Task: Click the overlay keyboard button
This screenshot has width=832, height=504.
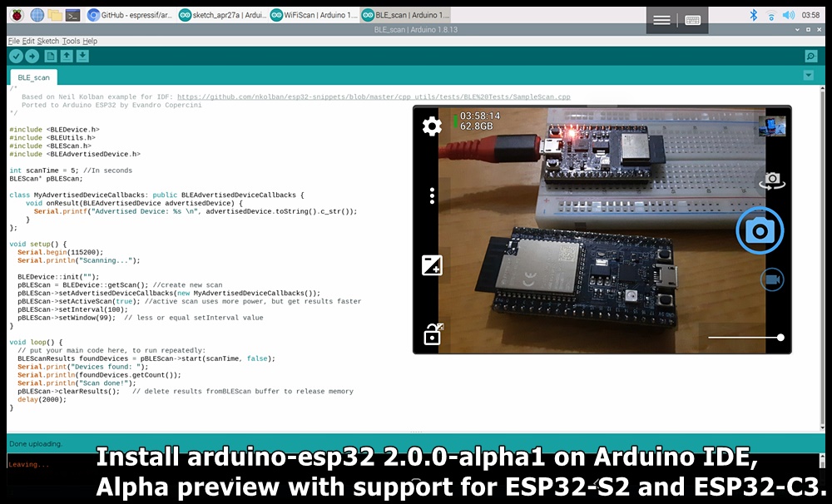Action: click(x=692, y=20)
